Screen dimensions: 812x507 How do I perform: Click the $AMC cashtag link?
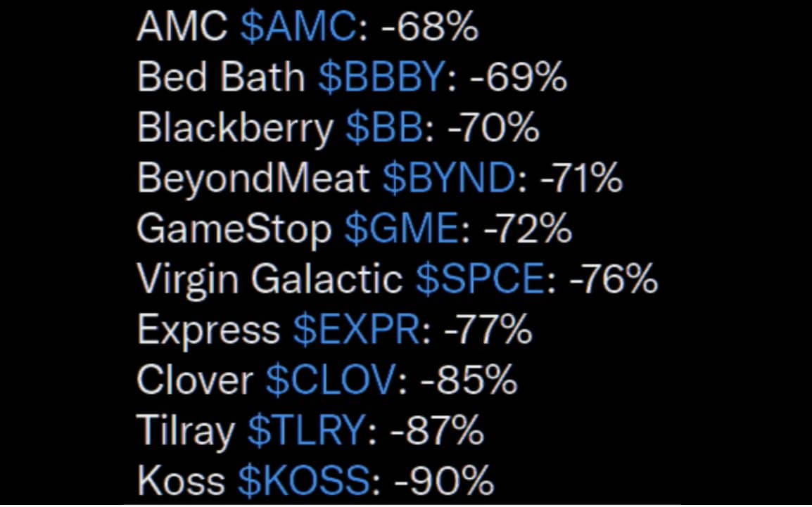click(298, 28)
